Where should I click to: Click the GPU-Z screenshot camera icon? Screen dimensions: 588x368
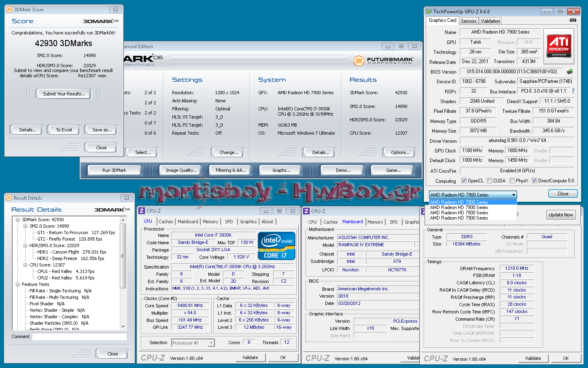[x=573, y=20]
